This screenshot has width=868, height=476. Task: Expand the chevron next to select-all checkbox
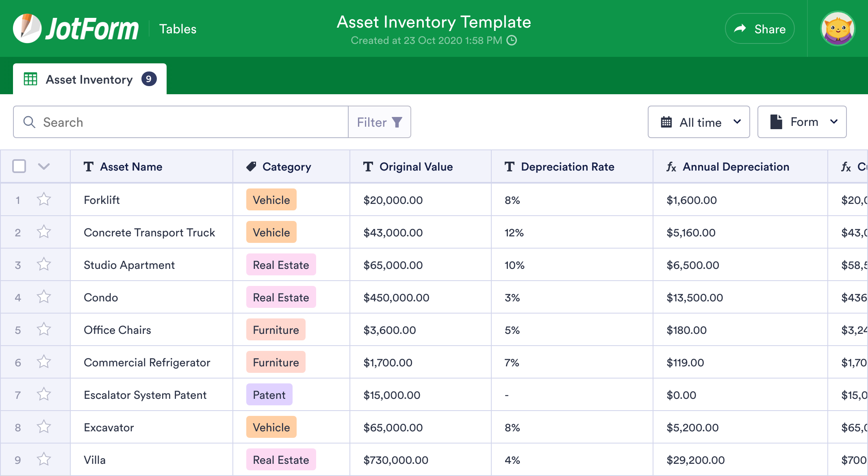point(44,167)
